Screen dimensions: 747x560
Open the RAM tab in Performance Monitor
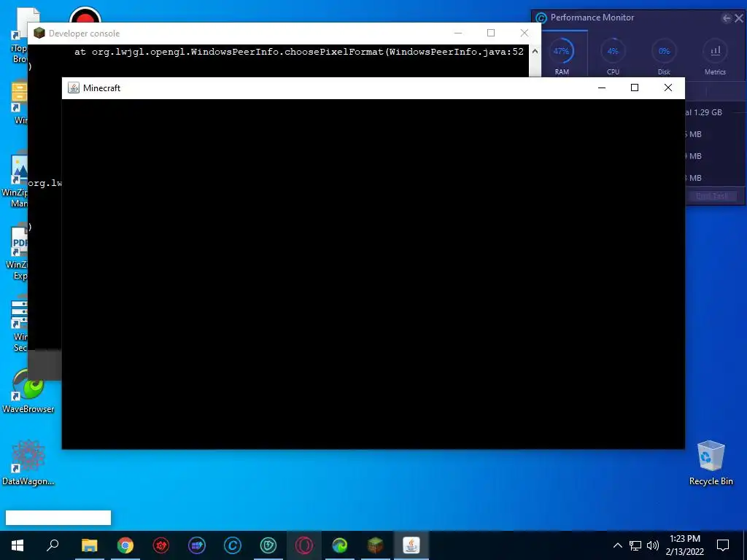(562, 56)
